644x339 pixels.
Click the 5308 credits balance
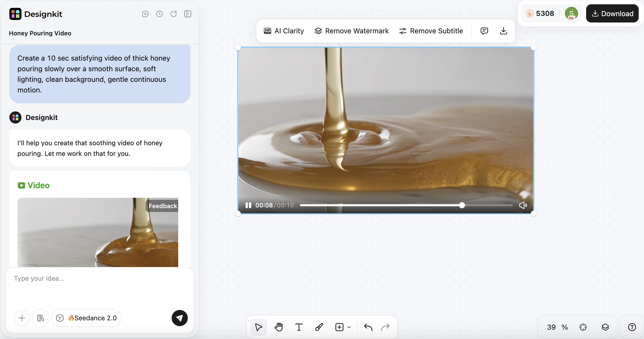tap(540, 13)
